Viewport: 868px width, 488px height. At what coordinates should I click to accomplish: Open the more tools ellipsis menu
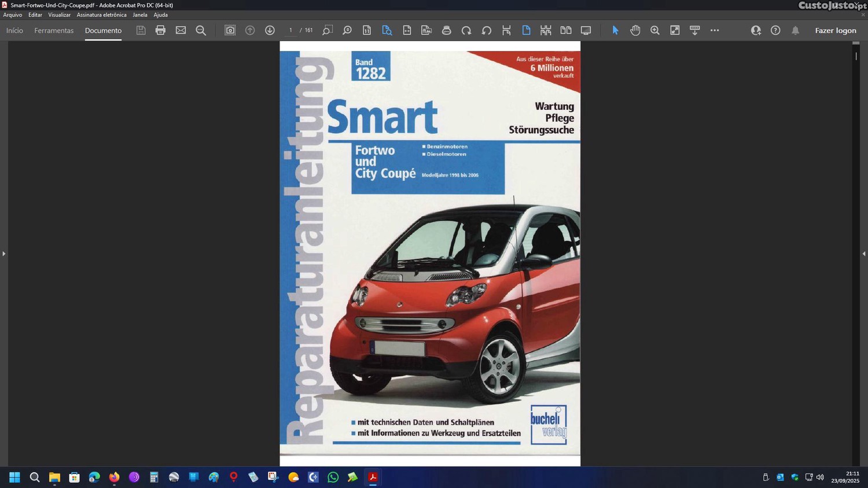point(715,30)
